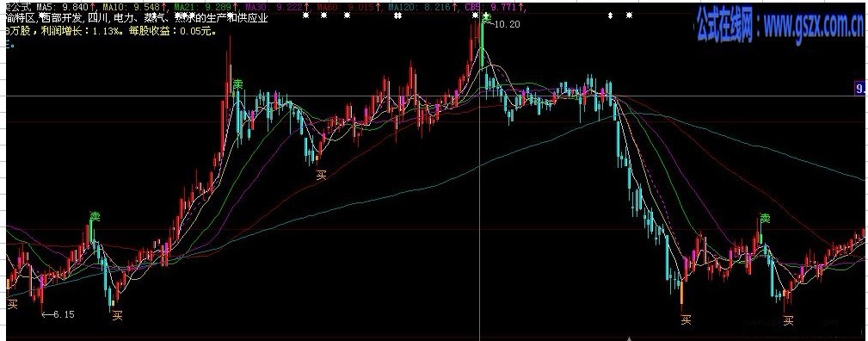Click the buy marker right of the 6.15 label

coord(117,315)
